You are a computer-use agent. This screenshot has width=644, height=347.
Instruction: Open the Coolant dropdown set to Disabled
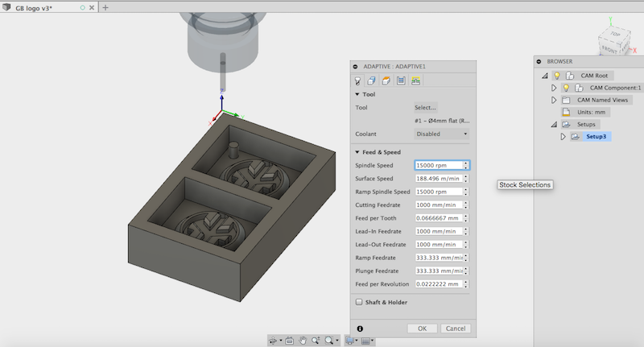coord(441,134)
